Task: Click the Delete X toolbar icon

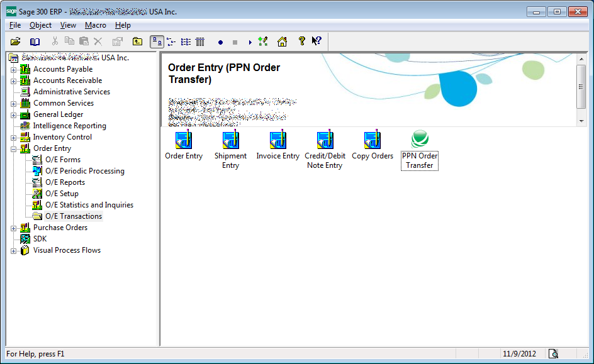Action: coord(98,41)
